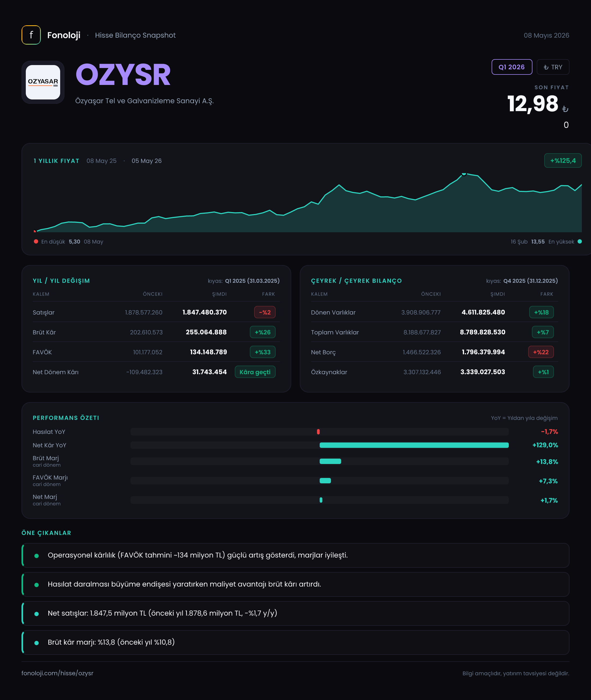Click Özkaynaklar value 3.339.027.503
This screenshot has width=591, height=700.
(482, 372)
